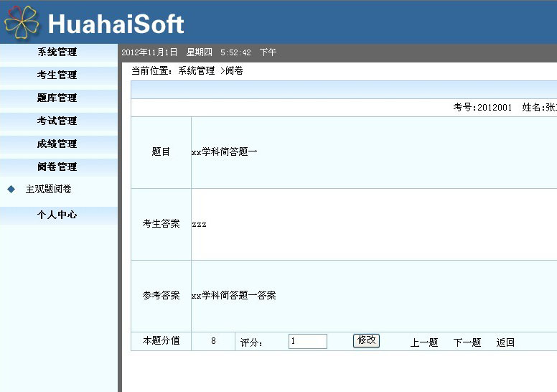Click the blue diamond bullet beside 主观题阅卷
The height and width of the screenshot is (392, 557).
(11, 189)
